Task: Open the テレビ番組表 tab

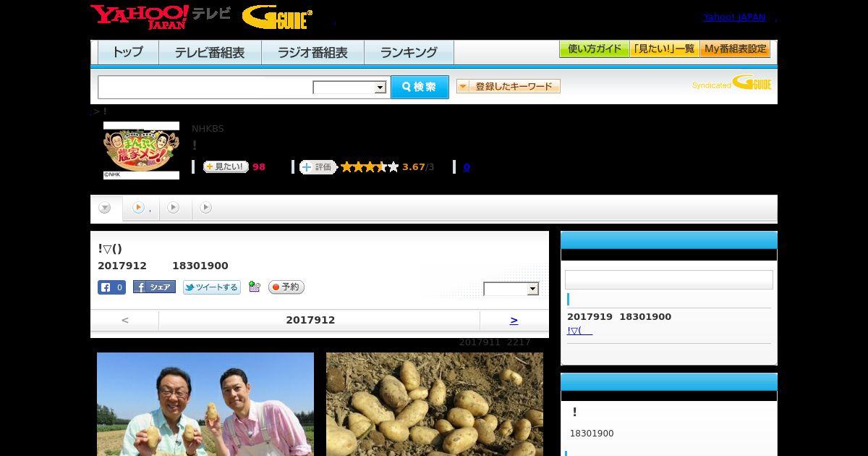Action: coord(210,52)
